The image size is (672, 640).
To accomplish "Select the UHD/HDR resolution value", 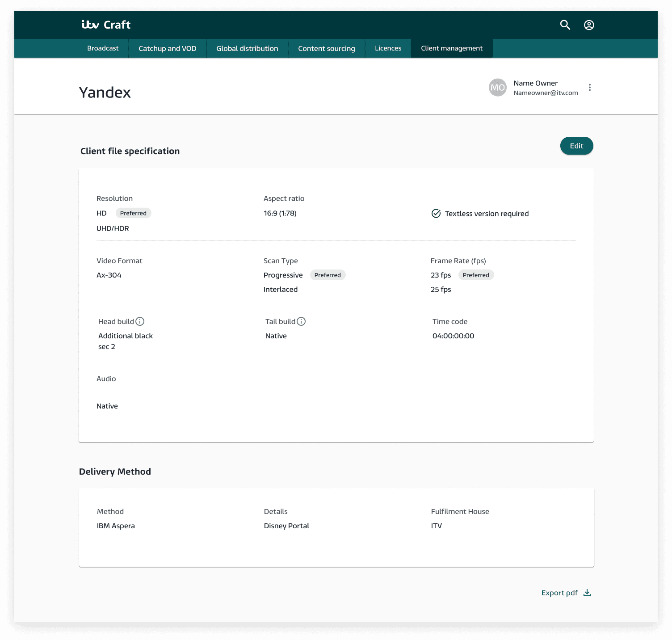I will coord(113,228).
